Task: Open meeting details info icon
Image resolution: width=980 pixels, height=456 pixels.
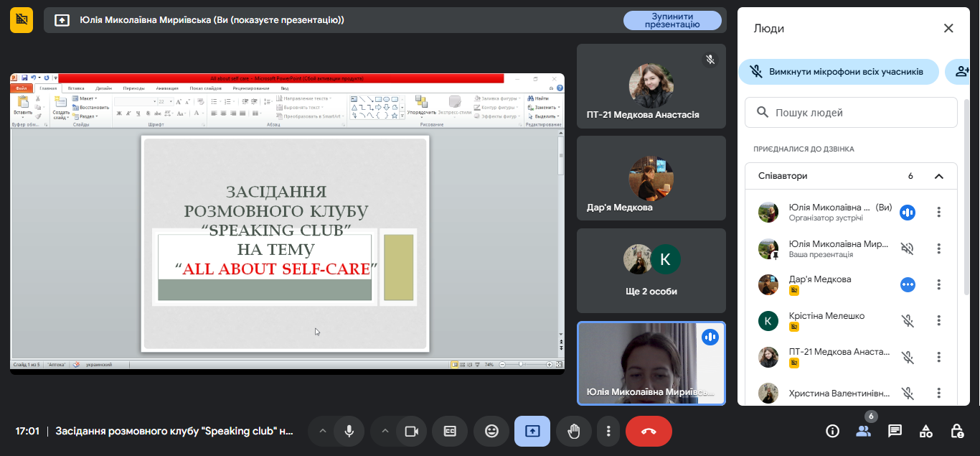Action: coord(832,431)
